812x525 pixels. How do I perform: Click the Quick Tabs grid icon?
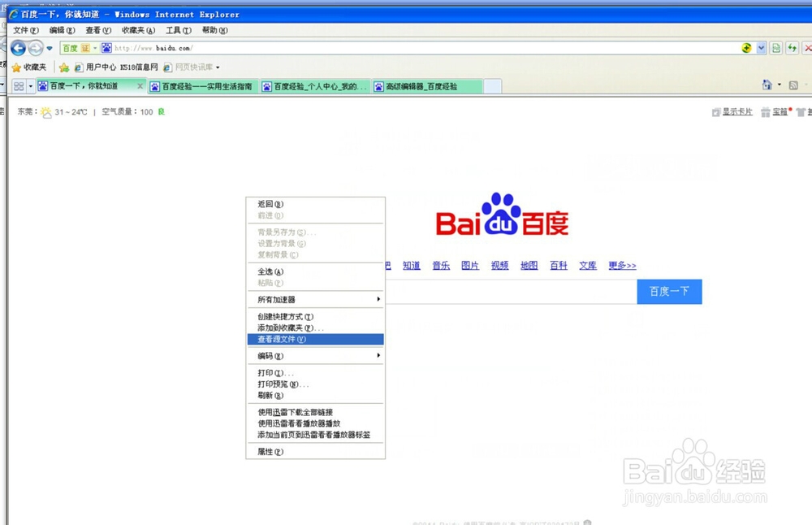pos(19,86)
